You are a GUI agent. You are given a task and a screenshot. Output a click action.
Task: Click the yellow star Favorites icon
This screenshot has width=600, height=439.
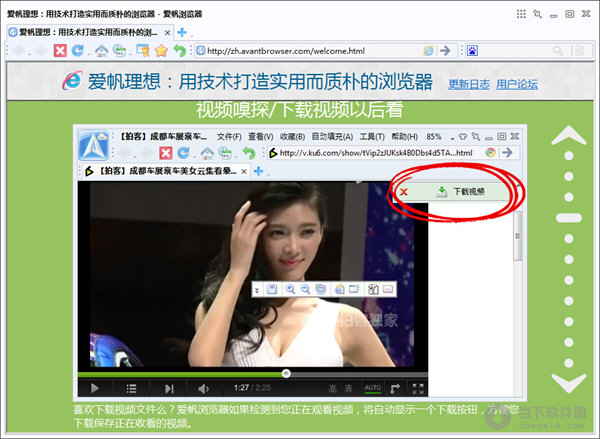tap(161, 51)
